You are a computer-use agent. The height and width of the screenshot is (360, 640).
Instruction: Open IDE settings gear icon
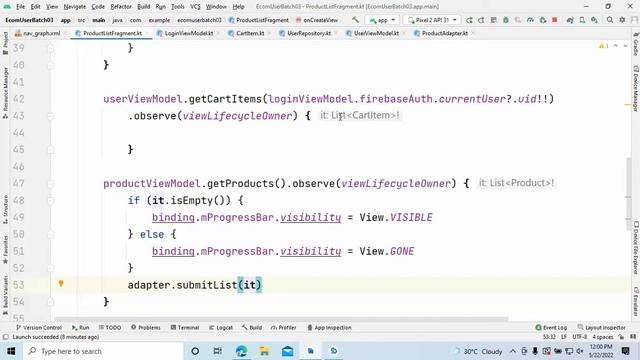click(x=622, y=20)
